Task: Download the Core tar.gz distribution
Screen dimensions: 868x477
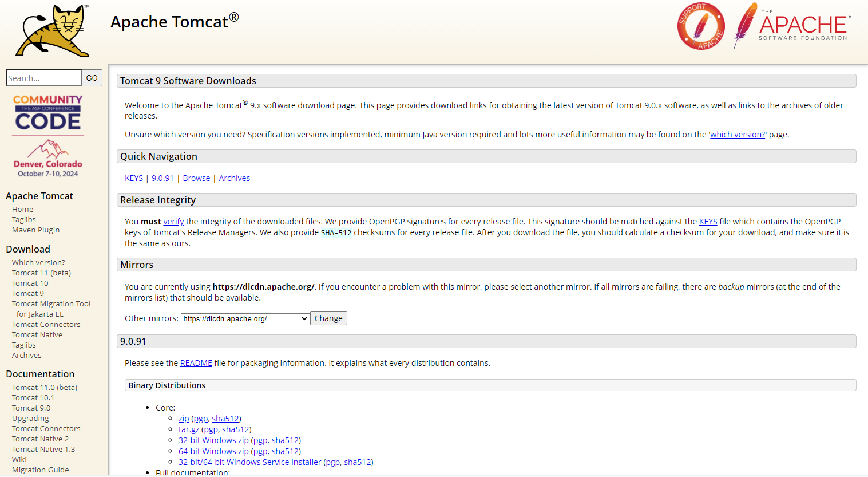Action: click(x=189, y=429)
